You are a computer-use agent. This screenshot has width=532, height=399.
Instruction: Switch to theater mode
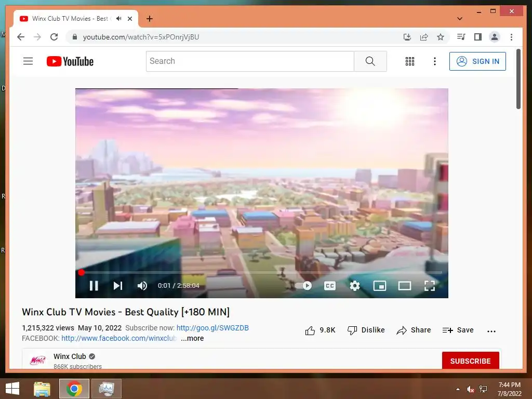[x=404, y=286]
